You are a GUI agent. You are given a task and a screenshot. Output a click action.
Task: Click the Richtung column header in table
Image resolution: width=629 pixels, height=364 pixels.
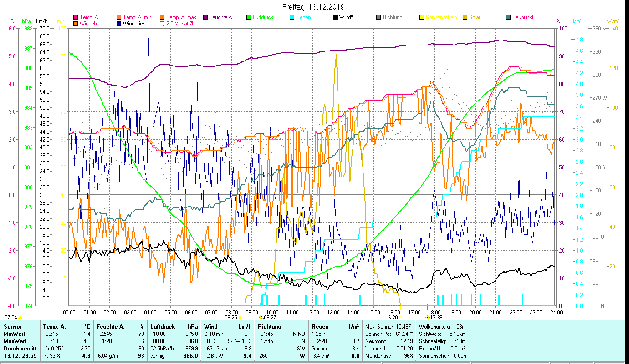[269, 327]
